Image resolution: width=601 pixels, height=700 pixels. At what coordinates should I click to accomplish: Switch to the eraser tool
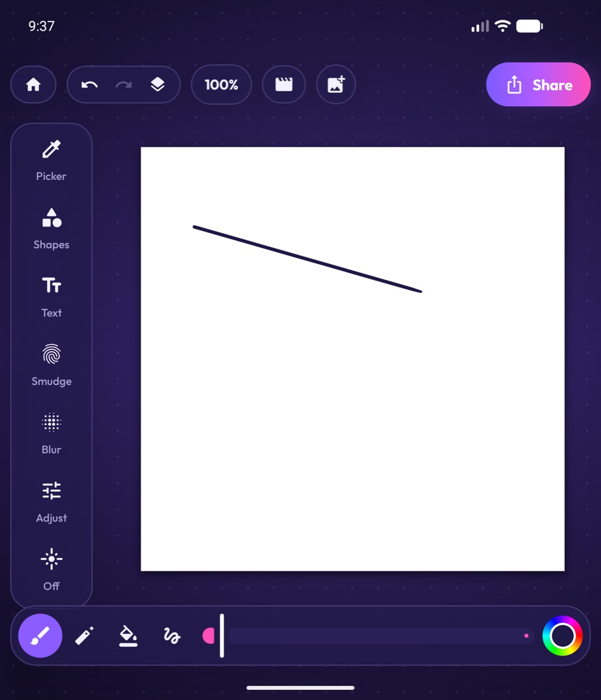coord(85,636)
